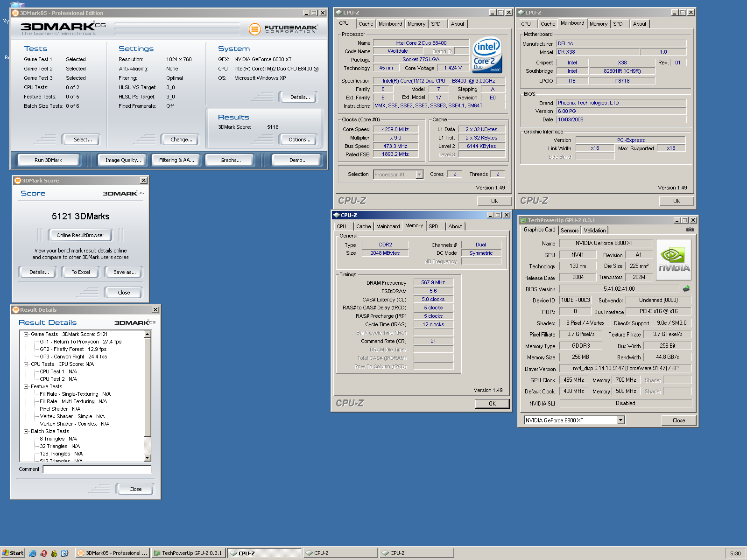This screenshot has height=560, width=747.
Task: Click the BIOS Version 5.41.02.41.00 field
Action: [619, 289]
